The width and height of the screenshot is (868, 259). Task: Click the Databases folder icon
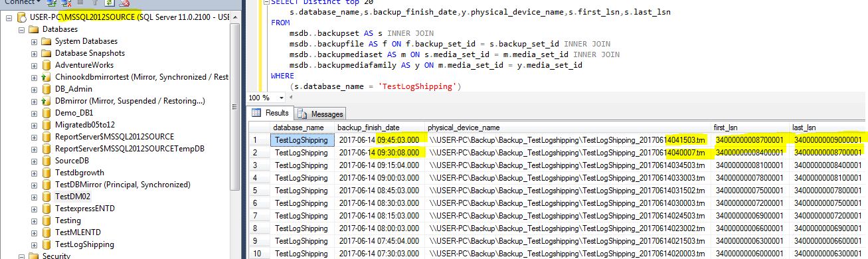pos(34,29)
